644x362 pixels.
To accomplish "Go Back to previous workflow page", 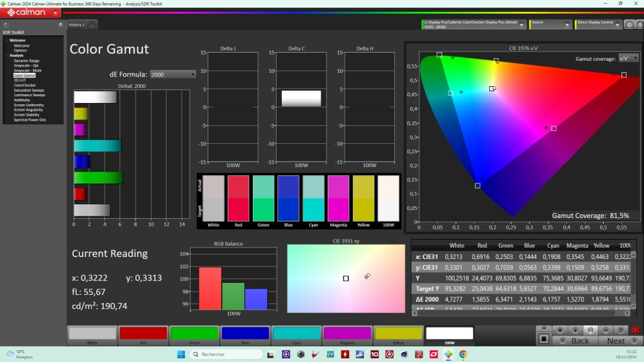I will coord(575,341).
